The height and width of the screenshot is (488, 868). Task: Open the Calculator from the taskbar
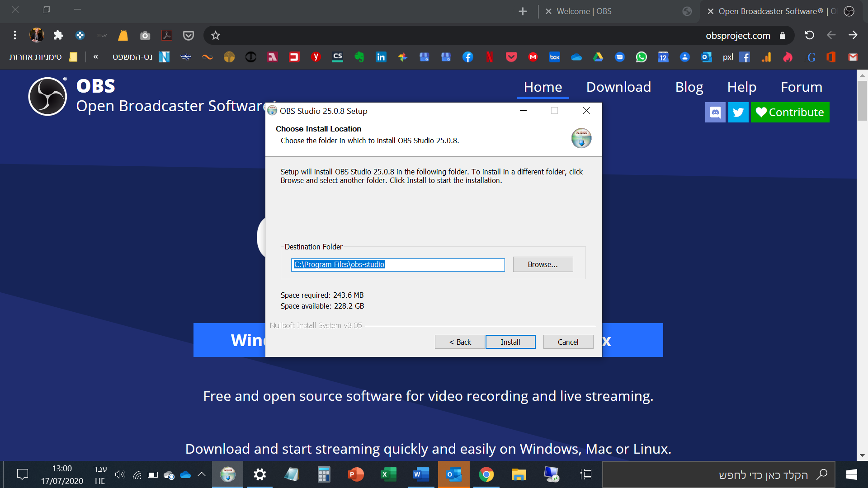[x=324, y=474]
